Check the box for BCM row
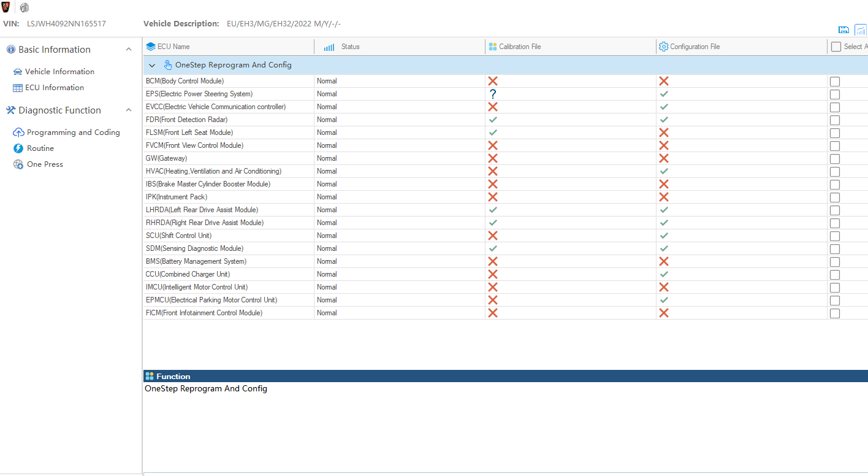This screenshot has height=476, width=868. pos(834,82)
